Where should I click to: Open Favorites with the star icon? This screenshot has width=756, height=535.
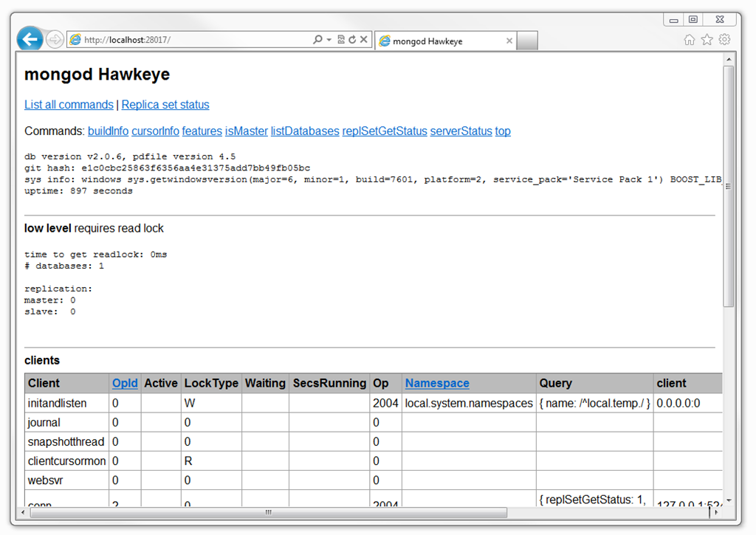pyautogui.click(x=707, y=40)
